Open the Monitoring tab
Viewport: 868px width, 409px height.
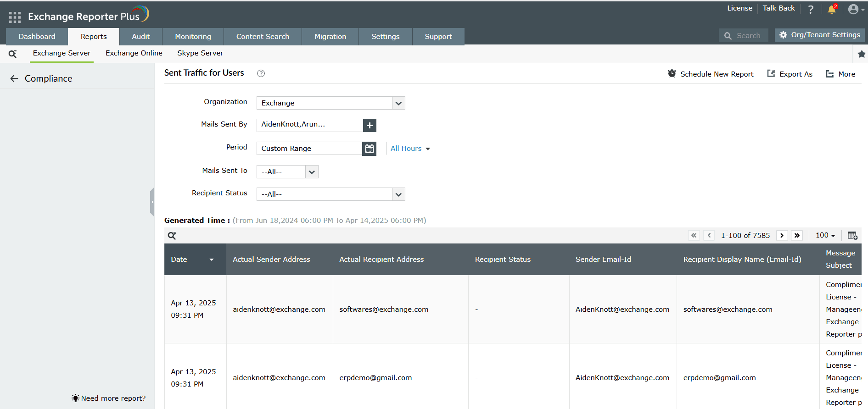point(193,37)
